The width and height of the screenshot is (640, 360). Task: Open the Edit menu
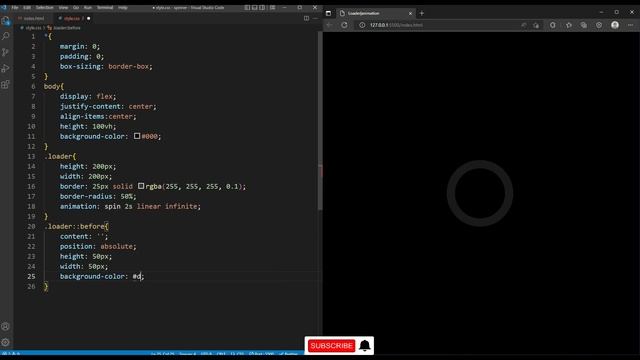[27, 7]
